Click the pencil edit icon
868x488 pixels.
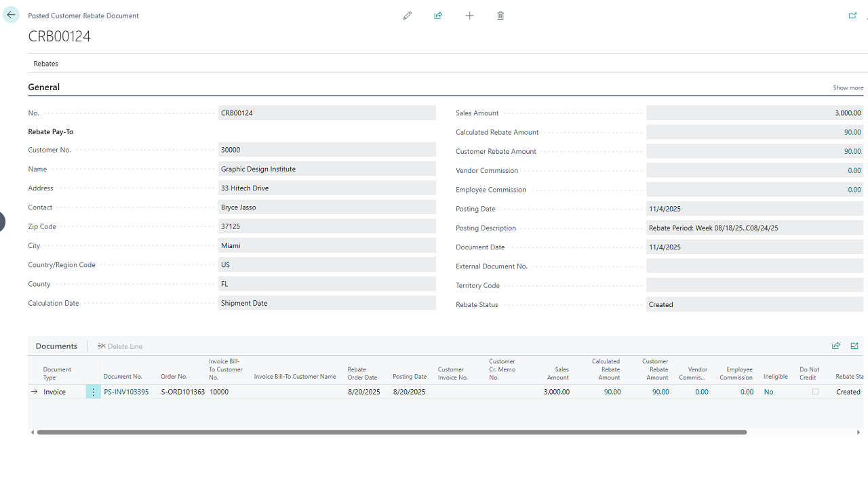click(407, 16)
